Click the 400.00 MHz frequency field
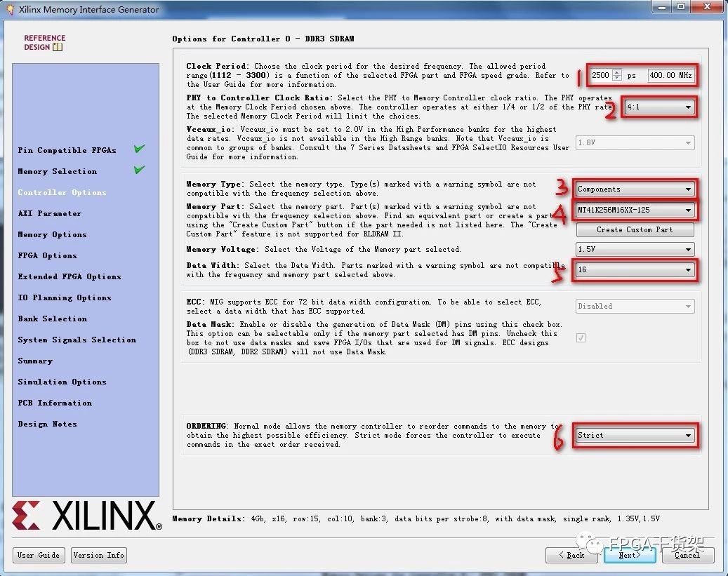 click(x=671, y=75)
